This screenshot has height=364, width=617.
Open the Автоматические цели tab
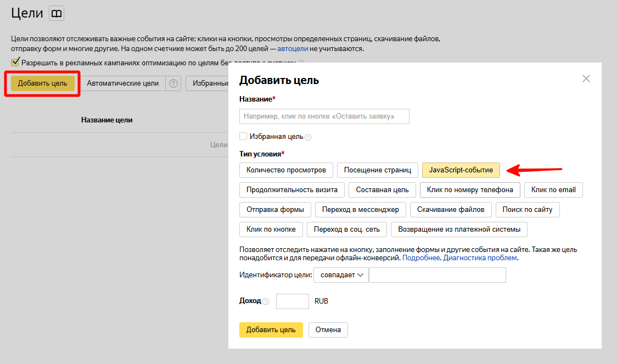point(123,83)
